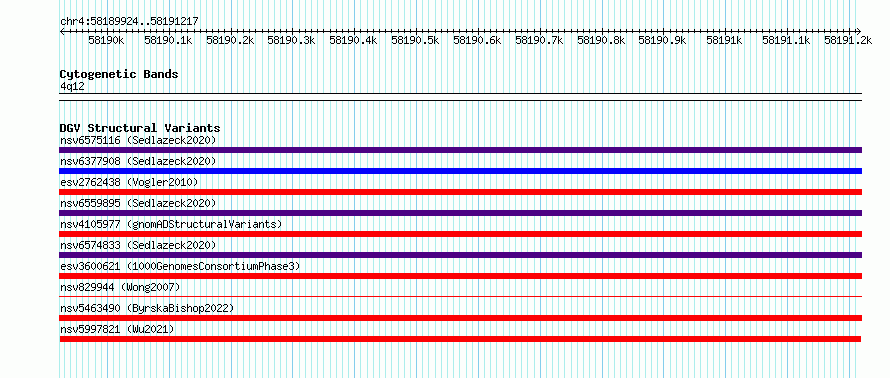Click the 58190.4k ruler tick label
890x378 pixels.
(x=353, y=40)
